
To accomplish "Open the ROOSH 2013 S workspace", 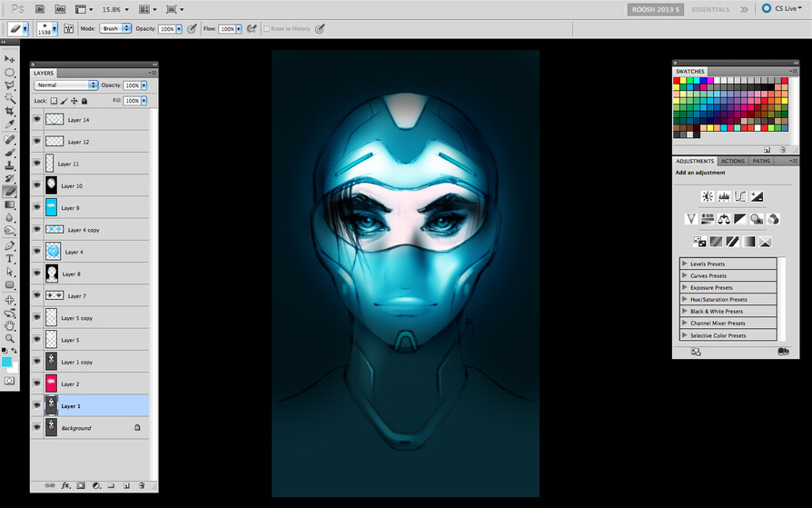I will pyautogui.click(x=656, y=9).
